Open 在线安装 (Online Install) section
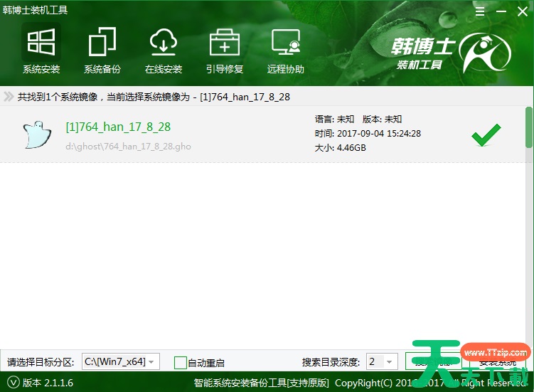 click(164, 50)
